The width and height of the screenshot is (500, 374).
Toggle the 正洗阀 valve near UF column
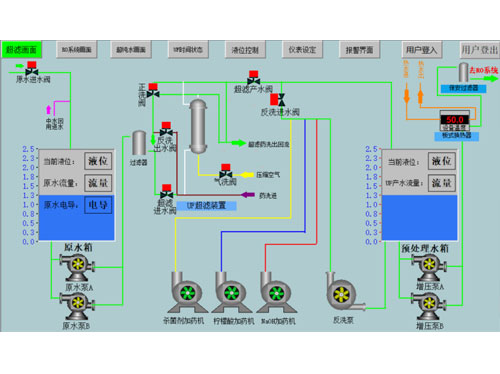153,91
